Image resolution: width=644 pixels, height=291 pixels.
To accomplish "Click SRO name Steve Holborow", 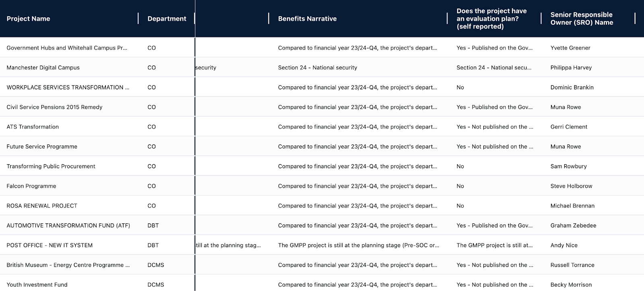I will (571, 186).
